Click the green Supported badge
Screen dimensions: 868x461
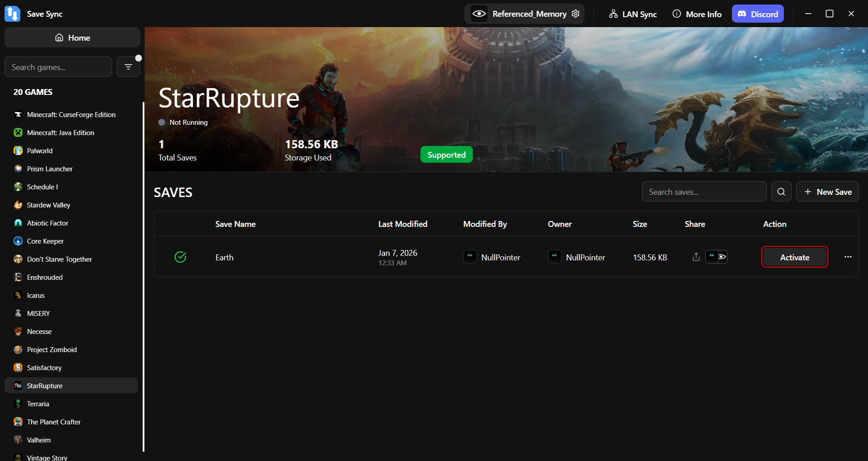tap(447, 155)
